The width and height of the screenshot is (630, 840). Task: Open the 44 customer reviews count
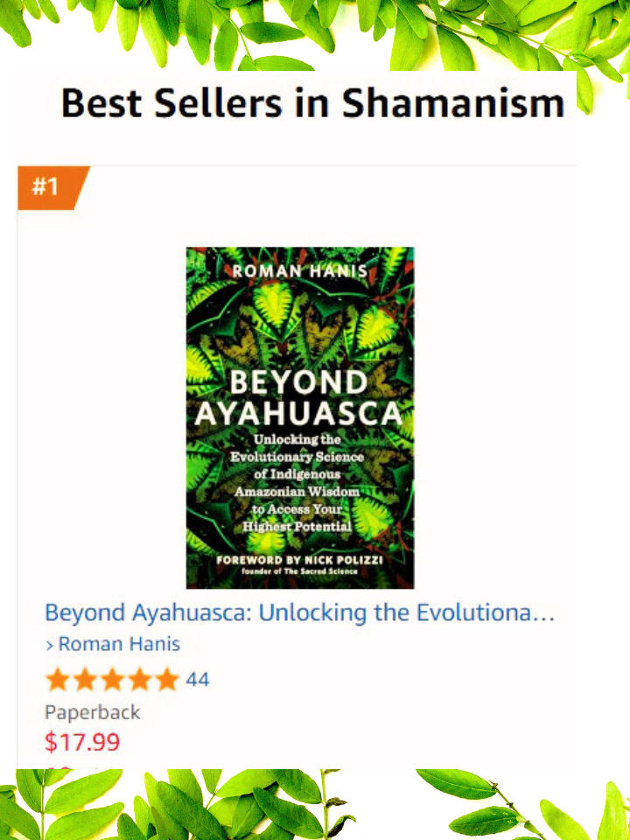click(197, 680)
